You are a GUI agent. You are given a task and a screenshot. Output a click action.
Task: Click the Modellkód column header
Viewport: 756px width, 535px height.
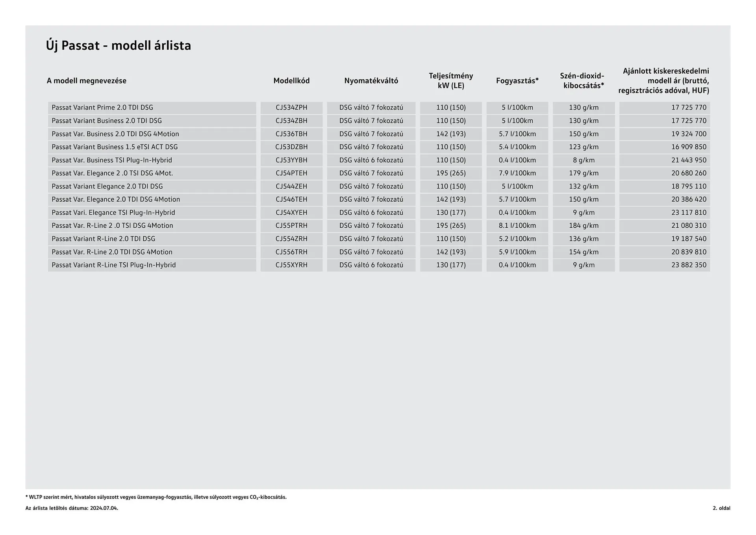pos(291,81)
